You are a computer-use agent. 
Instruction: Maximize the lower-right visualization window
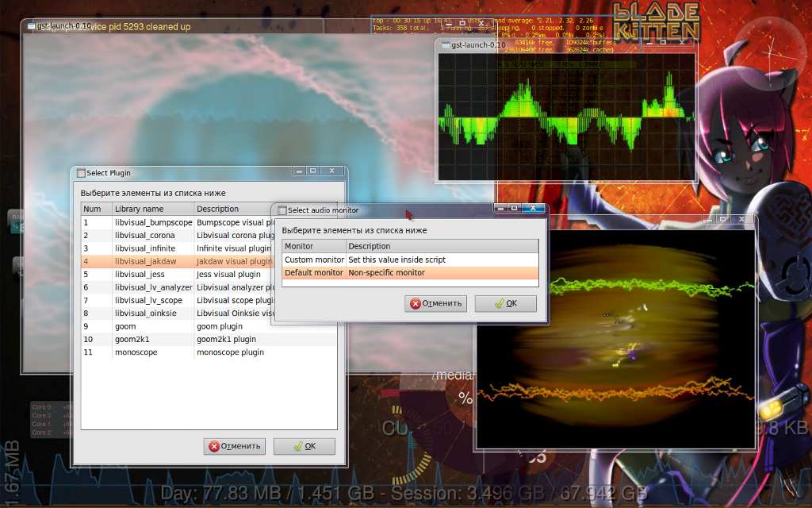[723, 219]
